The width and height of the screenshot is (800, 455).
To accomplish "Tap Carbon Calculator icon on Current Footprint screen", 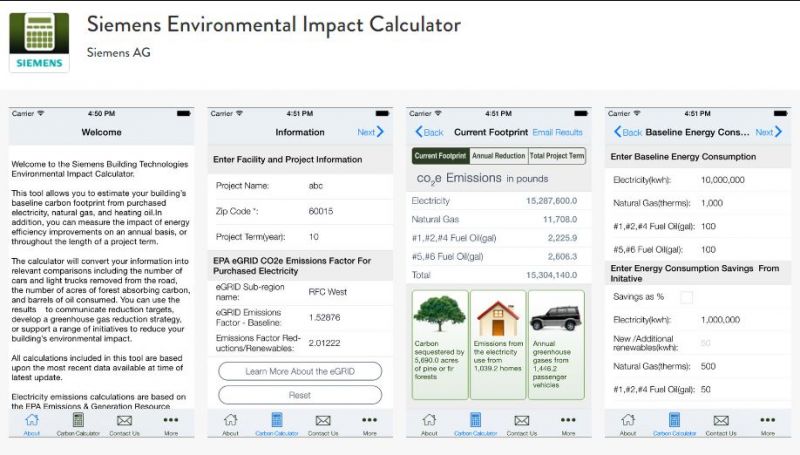I will coord(476,420).
